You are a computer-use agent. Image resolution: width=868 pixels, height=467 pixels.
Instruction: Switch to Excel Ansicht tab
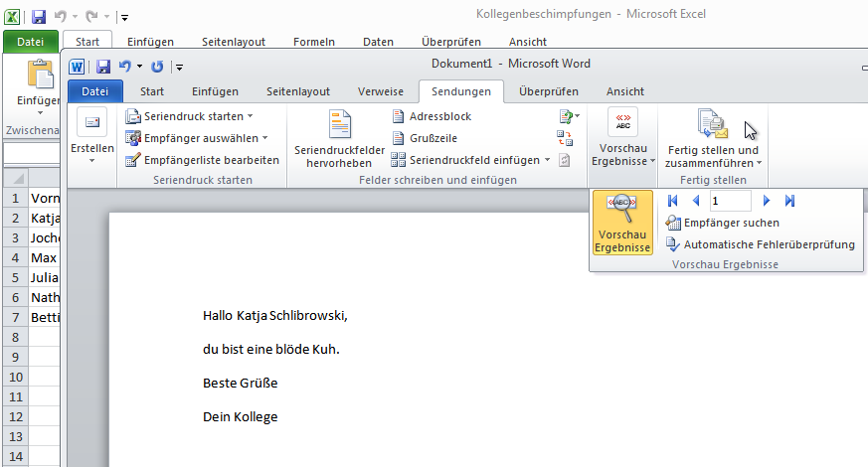pyautogui.click(x=528, y=42)
